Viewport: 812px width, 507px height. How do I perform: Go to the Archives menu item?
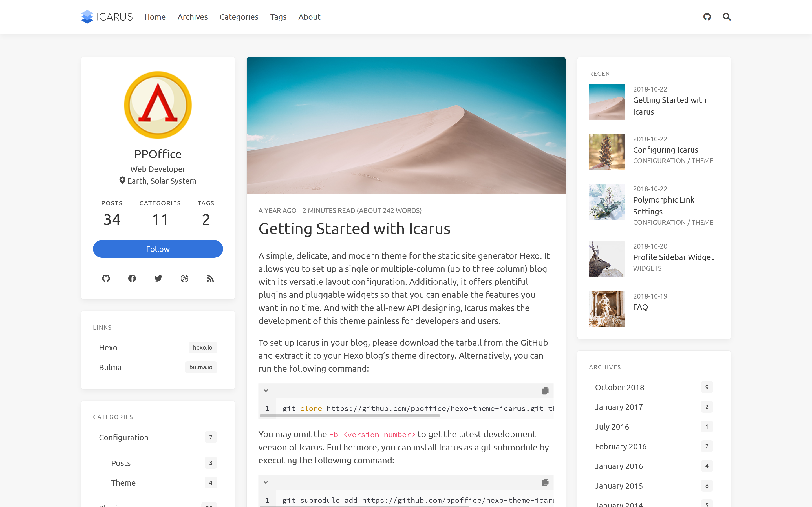(x=192, y=17)
